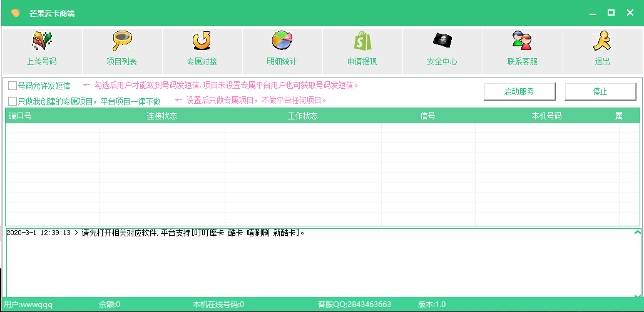The image size is (644, 312).
Task: Open the 项目列表 magnifier icon
Action: click(x=122, y=41)
